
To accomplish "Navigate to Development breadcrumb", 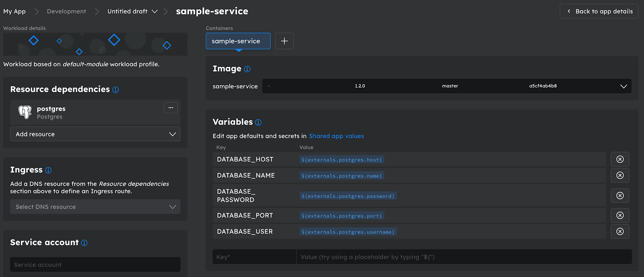I will 66,11.
